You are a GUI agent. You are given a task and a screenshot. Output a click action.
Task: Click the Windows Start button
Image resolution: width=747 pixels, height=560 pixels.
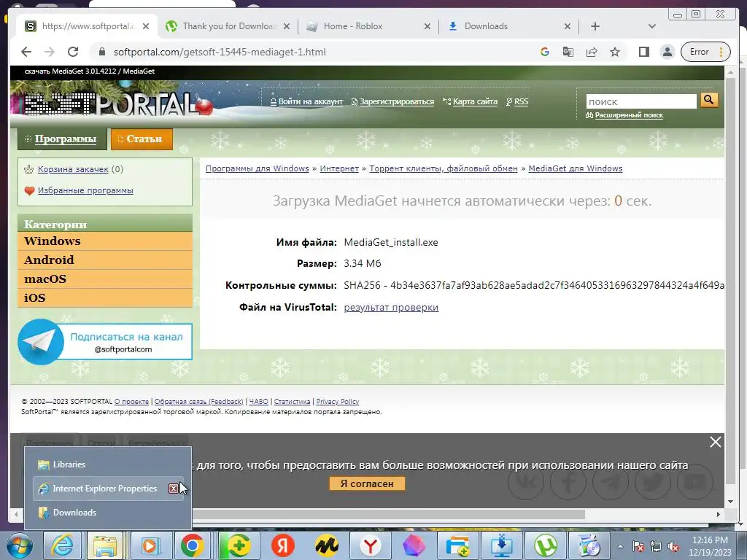(x=19, y=545)
